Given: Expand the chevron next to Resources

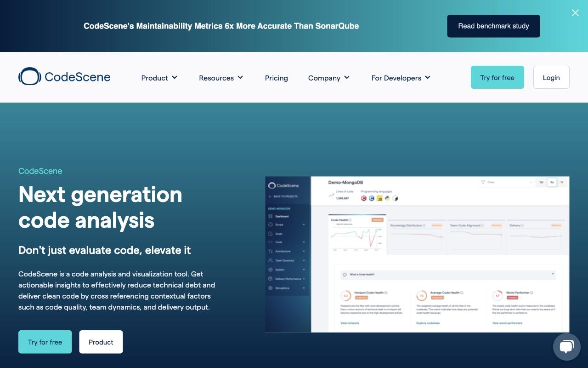Looking at the screenshot, I should (240, 77).
